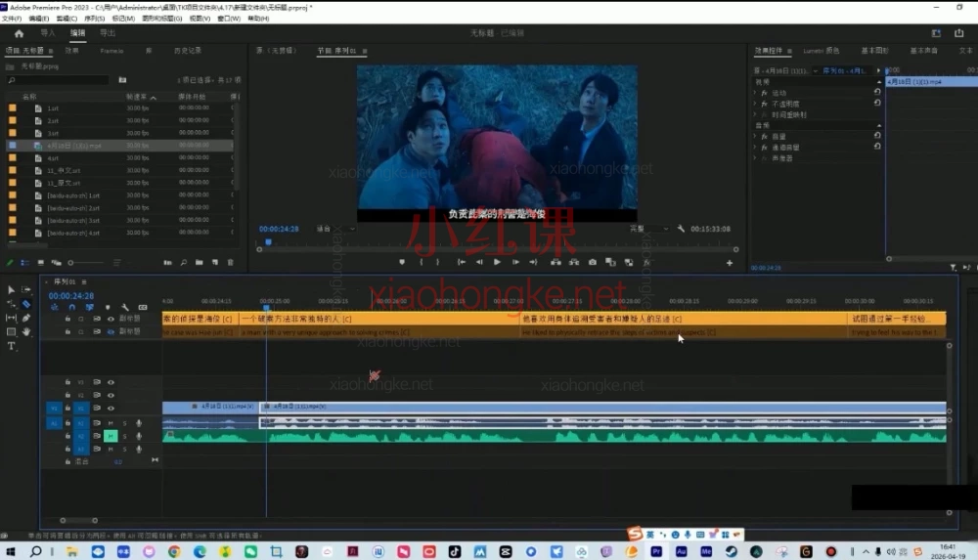
Task: Click Mark Out bracket in Program monitor
Action: [437, 263]
